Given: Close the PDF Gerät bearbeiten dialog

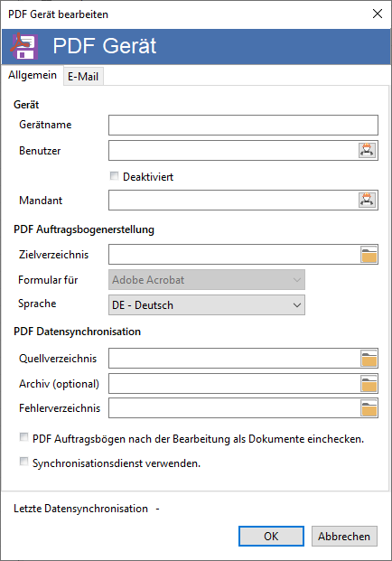Looking at the screenshot, I should (378, 14).
